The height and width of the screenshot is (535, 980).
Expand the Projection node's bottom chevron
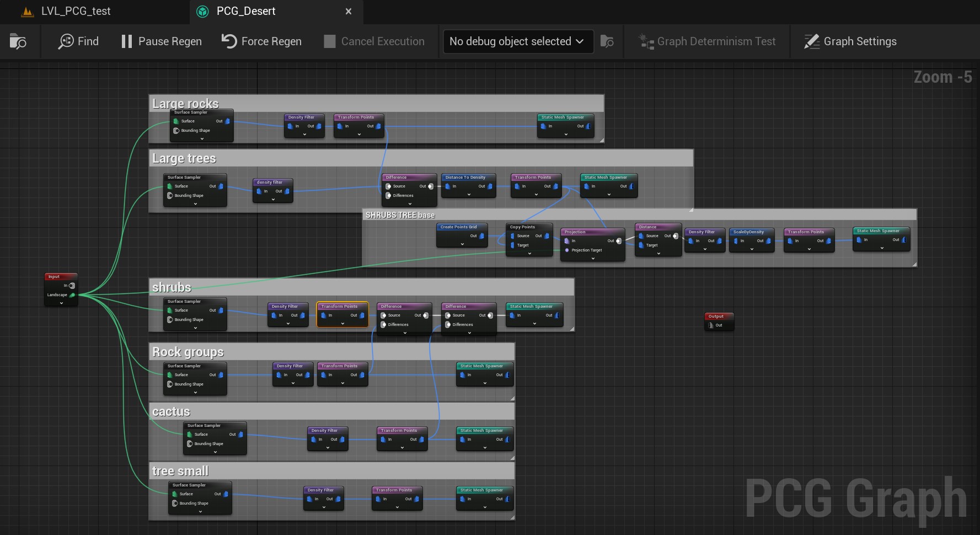pyautogui.click(x=593, y=258)
